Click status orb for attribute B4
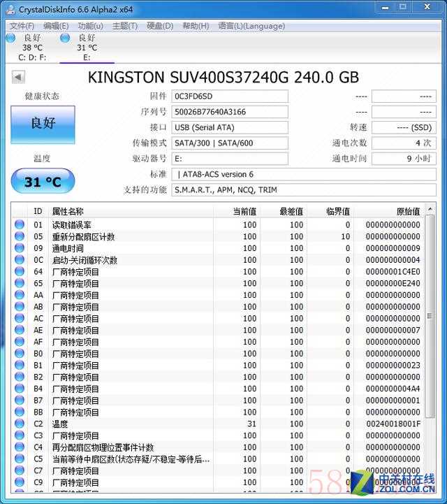Image resolution: width=447 pixels, height=504 pixels. [x=20, y=388]
